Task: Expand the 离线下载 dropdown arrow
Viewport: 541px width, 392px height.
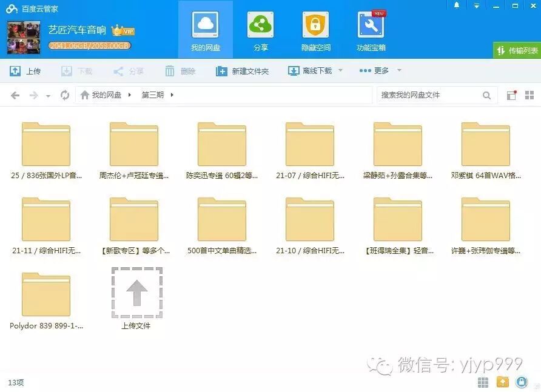Action: tap(340, 70)
